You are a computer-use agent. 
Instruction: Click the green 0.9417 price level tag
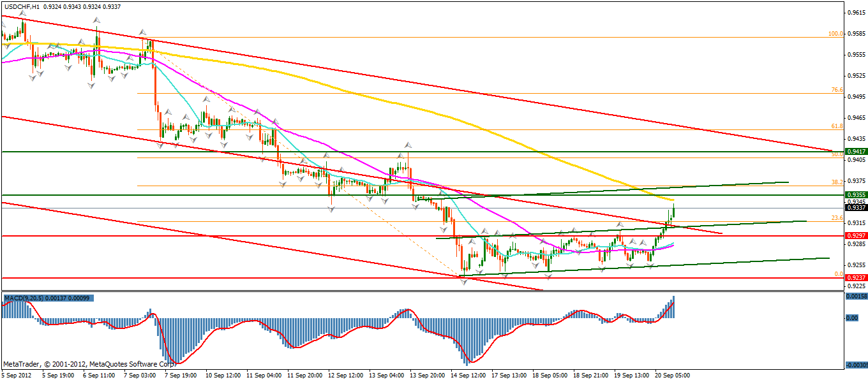coord(855,152)
